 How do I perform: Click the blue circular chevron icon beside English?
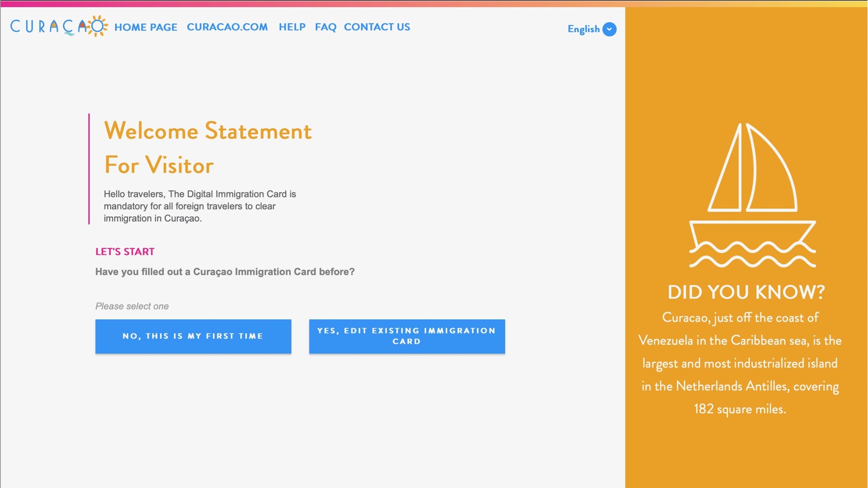pyautogui.click(x=609, y=29)
